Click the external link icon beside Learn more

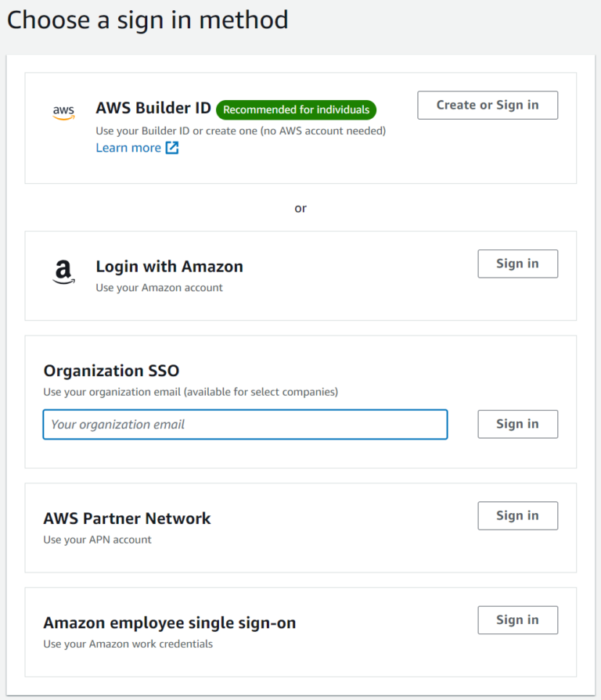[171, 147]
